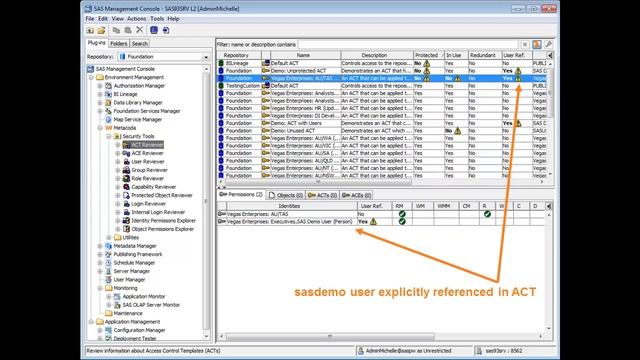Click the open folder toolbar icon
Screen dimensions: 640x360
101,30
